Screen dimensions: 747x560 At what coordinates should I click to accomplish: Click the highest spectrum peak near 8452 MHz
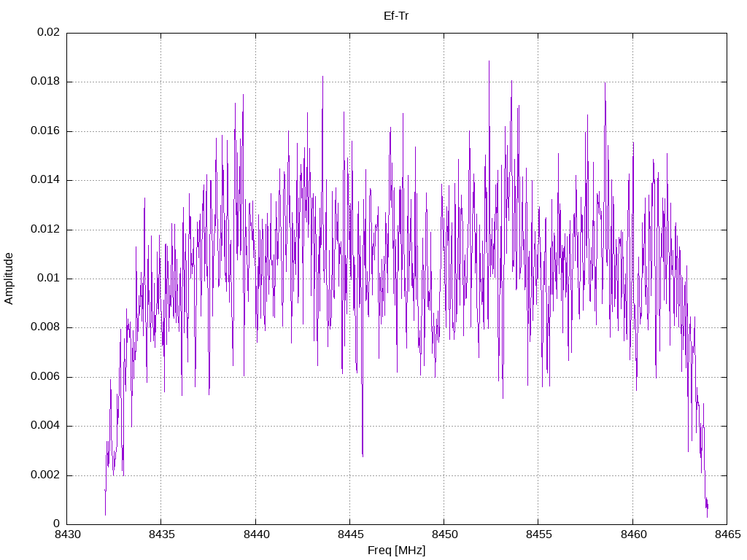(x=489, y=62)
